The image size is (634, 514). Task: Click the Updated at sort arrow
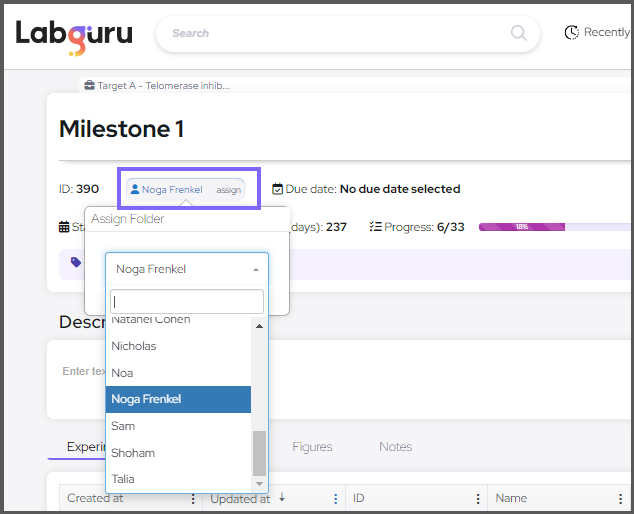pyautogui.click(x=281, y=497)
